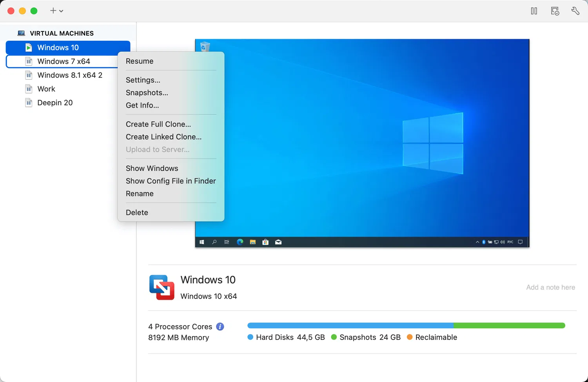Click the 4 Processor Cores text

click(180, 326)
